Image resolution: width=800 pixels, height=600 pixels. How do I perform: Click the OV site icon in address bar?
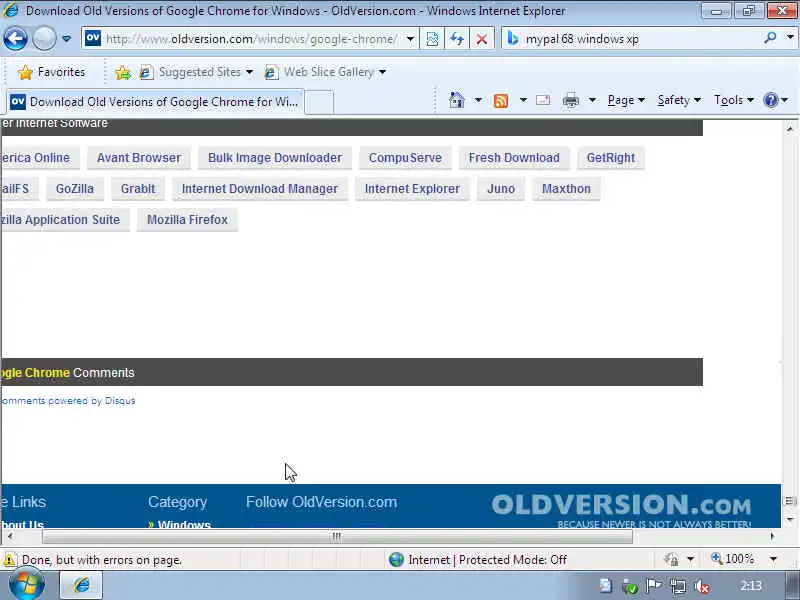click(93, 38)
